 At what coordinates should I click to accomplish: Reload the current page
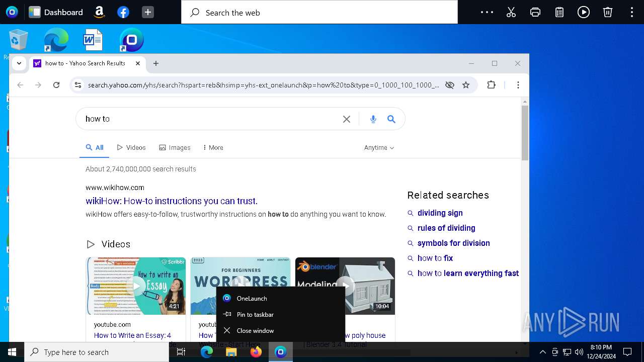tap(56, 85)
